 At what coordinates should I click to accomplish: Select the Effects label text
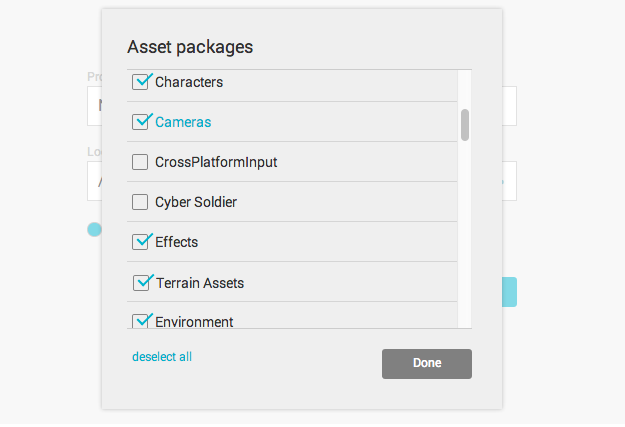pyautogui.click(x=177, y=242)
